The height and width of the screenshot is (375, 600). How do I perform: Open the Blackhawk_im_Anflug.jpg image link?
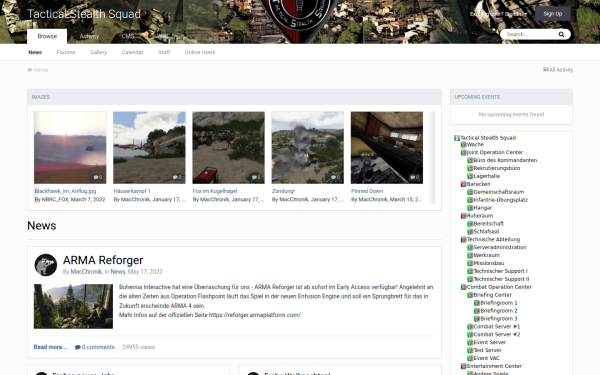[65, 191]
